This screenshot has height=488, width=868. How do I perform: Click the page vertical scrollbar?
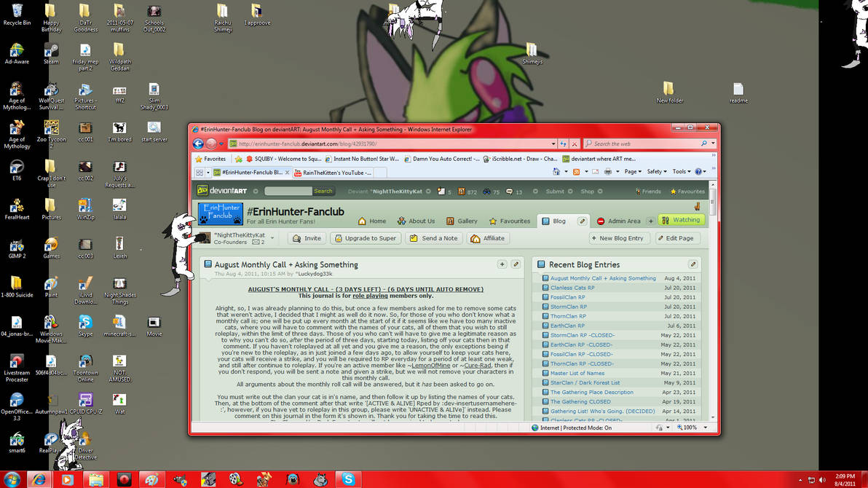[x=712, y=301]
